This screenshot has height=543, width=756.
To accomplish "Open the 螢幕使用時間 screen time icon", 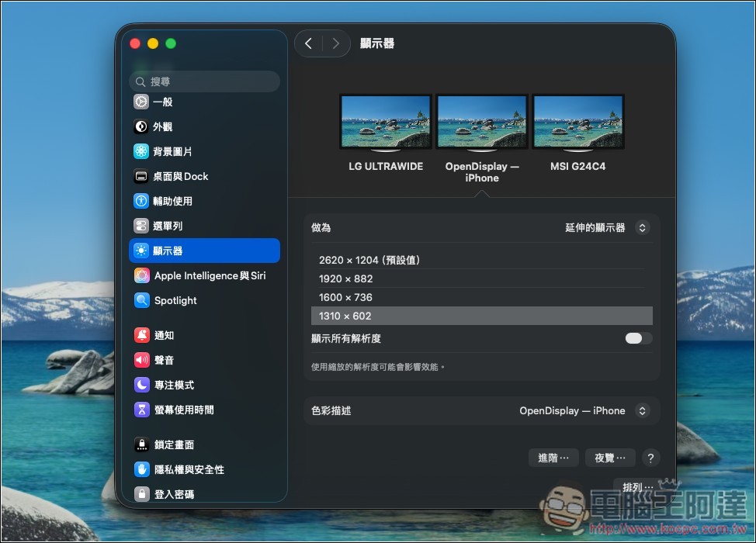I will (142, 410).
